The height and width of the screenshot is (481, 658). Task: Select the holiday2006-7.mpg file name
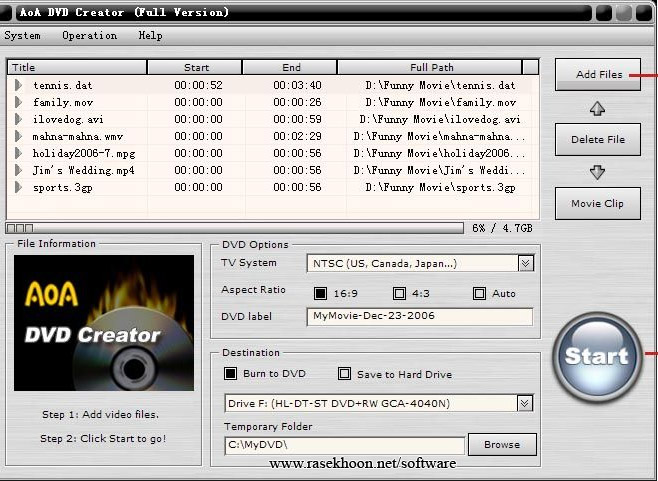tap(84, 153)
